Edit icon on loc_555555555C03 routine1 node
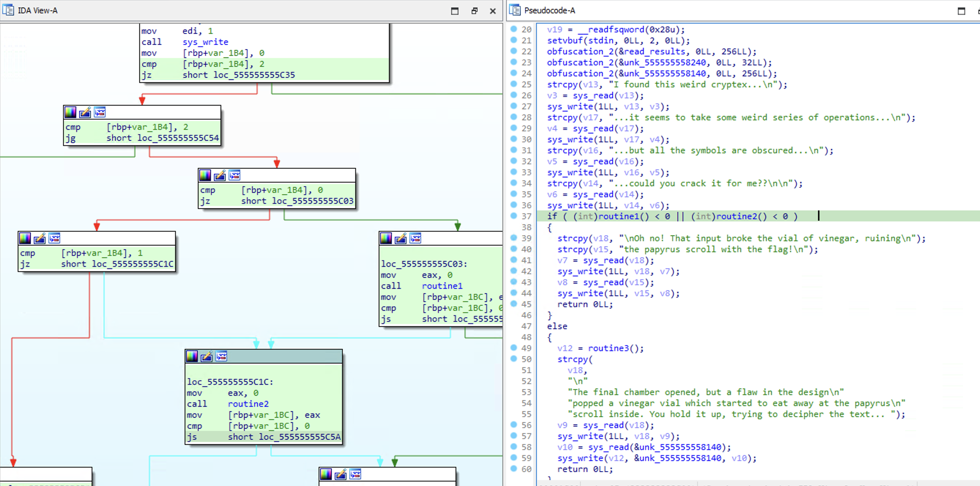The width and height of the screenshot is (980, 486). tap(401, 239)
